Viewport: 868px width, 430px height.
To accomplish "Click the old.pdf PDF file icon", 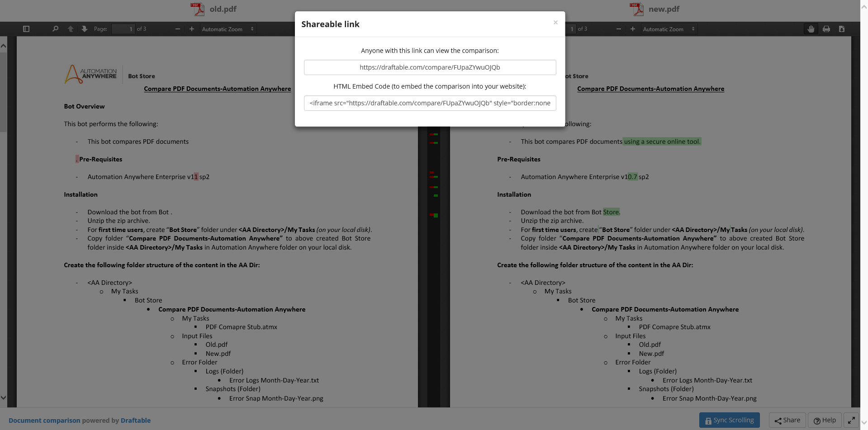I will (x=197, y=9).
